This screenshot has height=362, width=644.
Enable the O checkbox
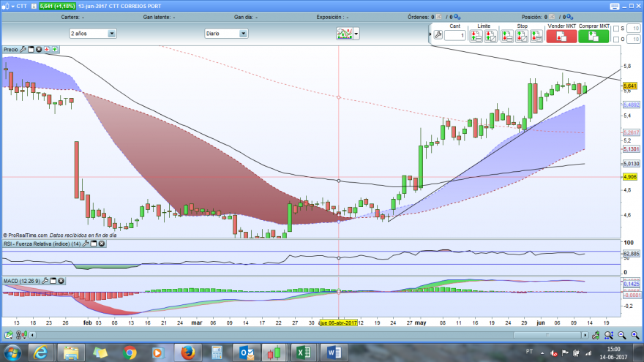[x=616, y=39]
